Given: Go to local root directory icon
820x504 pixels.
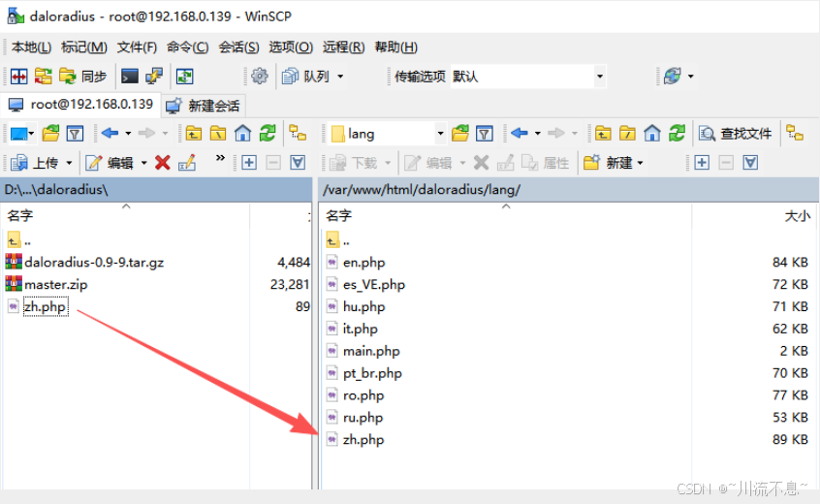Looking at the screenshot, I should click(x=218, y=134).
